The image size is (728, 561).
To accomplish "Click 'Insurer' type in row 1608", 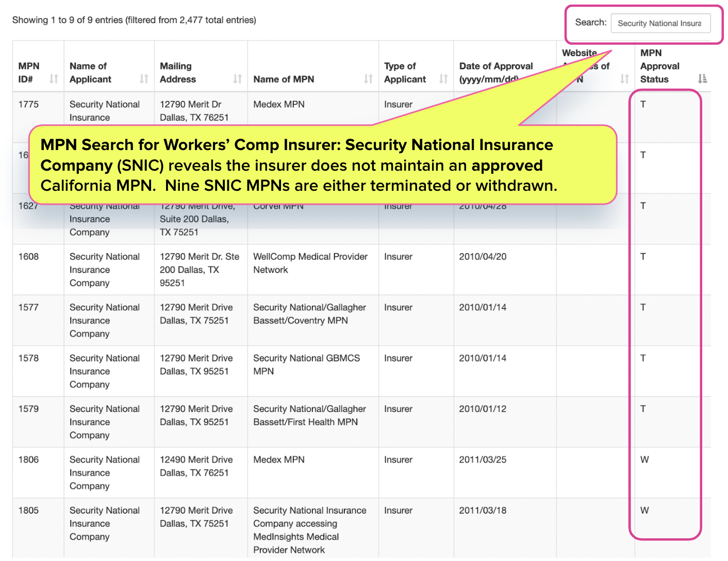I will tap(398, 256).
